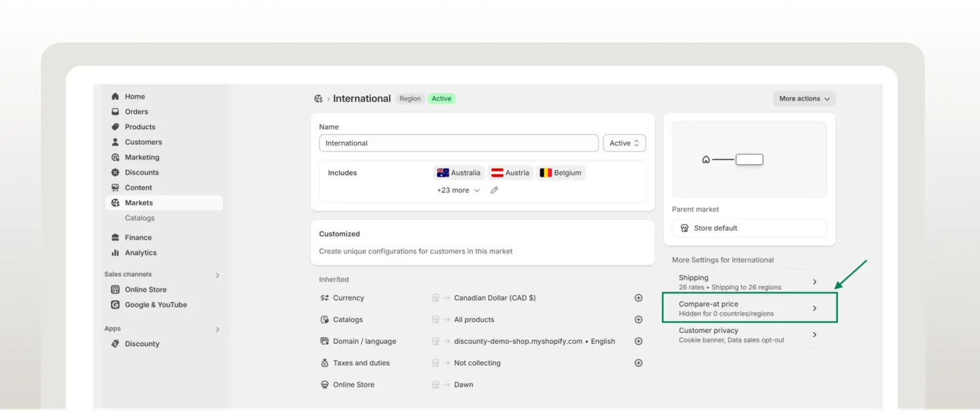Viewport: 980px width, 412px height.
Task: Click the Google & YouTube channel icon
Action: (115, 305)
